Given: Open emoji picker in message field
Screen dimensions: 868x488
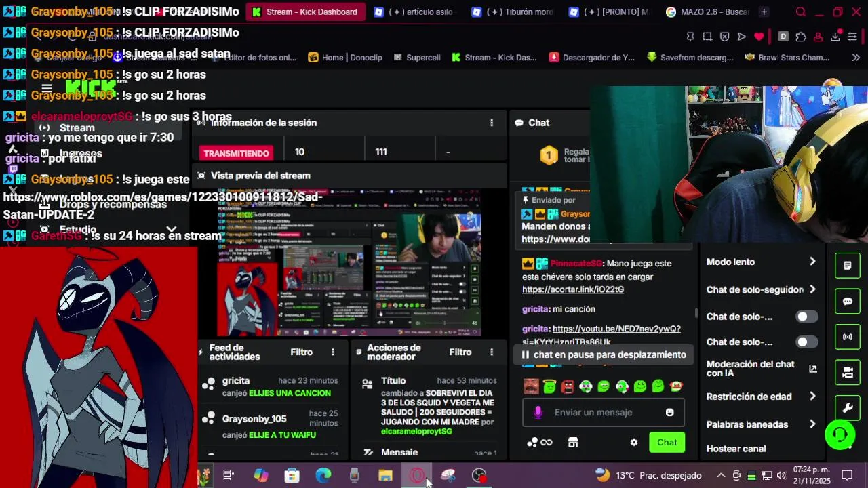Looking at the screenshot, I should [x=670, y=412].
